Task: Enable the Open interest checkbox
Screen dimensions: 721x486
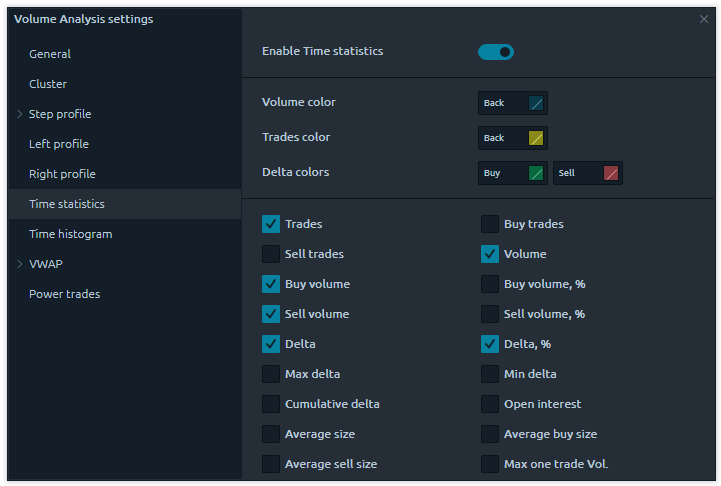Action: click(x=490, y=404)
